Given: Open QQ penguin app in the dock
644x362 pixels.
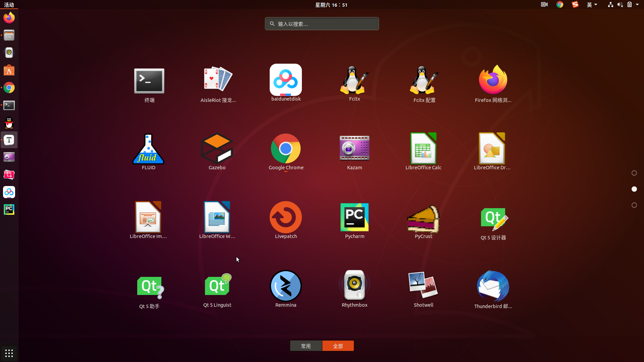Looking at the screenshot, I should 9,122.
